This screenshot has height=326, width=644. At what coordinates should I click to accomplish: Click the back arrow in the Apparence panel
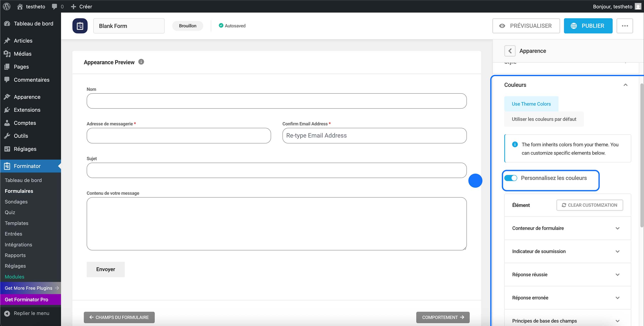point(510,51)
